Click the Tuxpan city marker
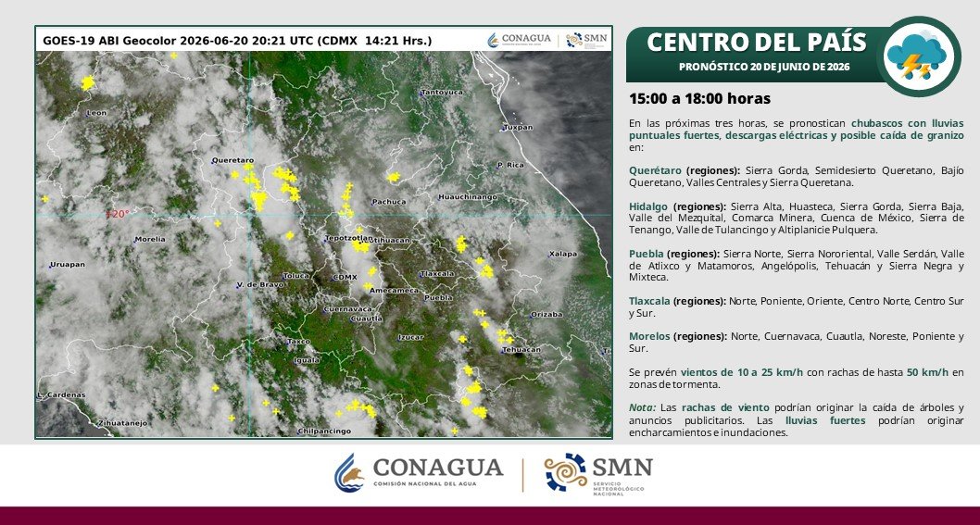 tap(502, 130)
